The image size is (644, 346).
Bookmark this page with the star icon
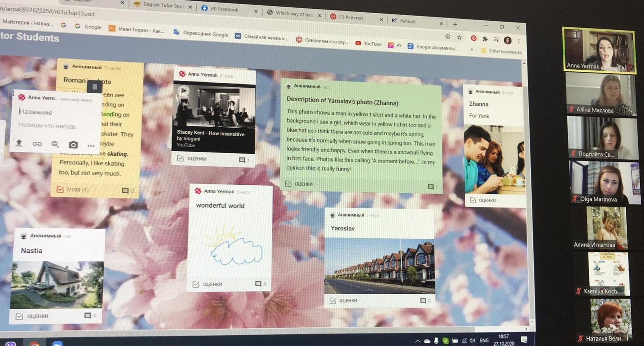tap(459, 38)
